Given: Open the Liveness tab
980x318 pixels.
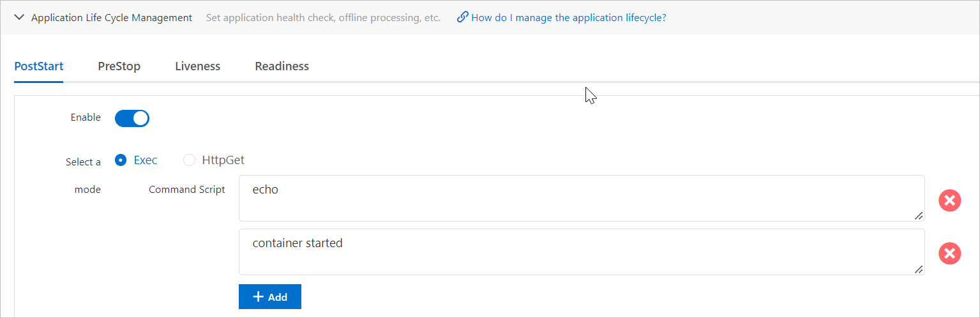Looking at the screenshot, I should click(198, 66).
